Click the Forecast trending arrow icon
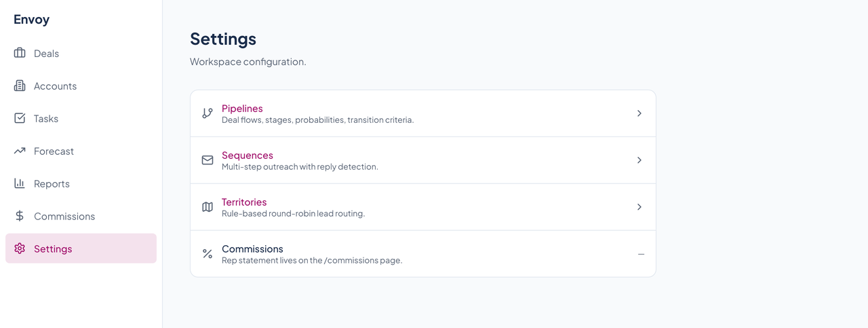The width and height of the screenshot is (868, 328). click(x=20, y=151)
